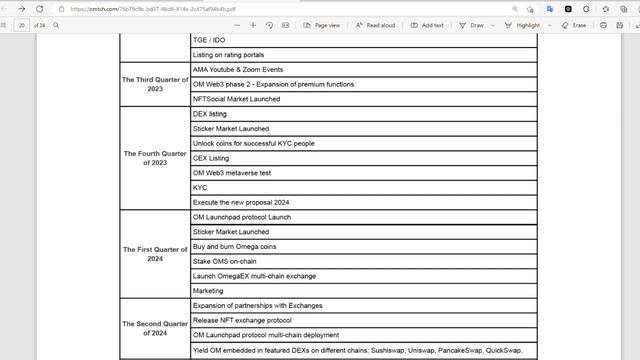
Task: Click 'The First Quarter of 2024' cell
Action: coord(155,254)
